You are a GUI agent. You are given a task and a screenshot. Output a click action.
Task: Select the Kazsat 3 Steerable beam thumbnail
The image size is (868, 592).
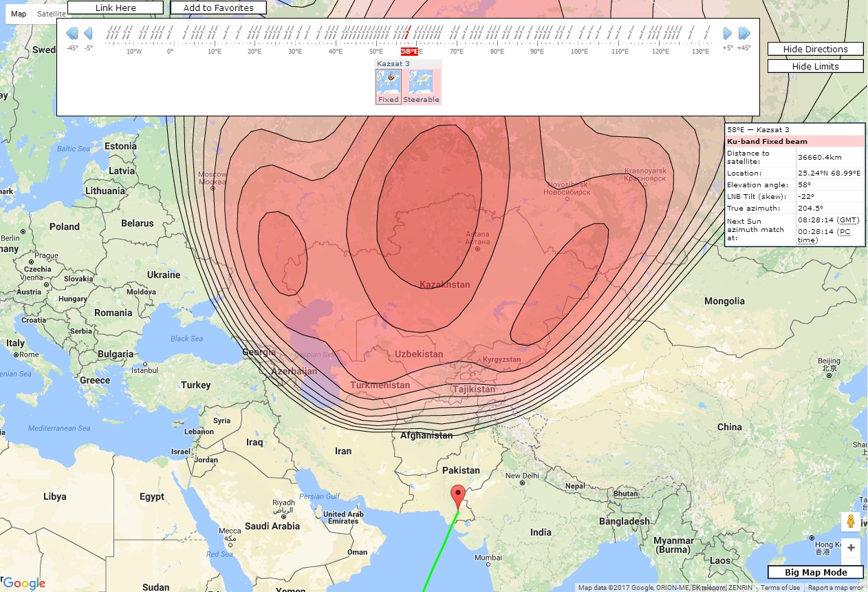coord(421,87)
